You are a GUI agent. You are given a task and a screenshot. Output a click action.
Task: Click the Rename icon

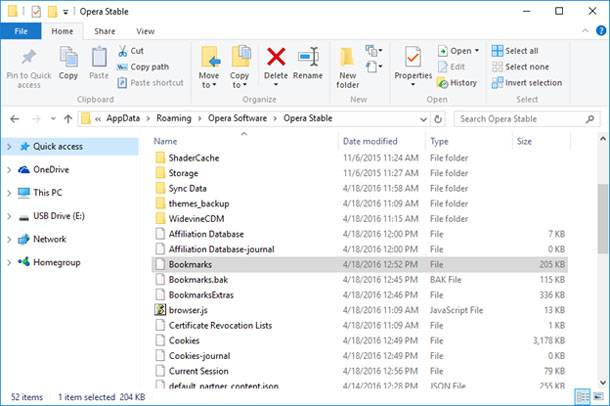click(309, 57)
